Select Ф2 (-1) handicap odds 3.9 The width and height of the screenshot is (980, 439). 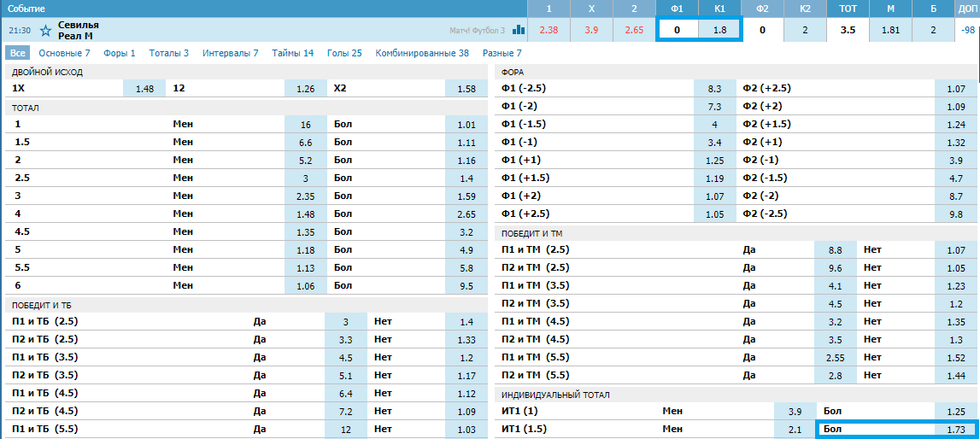click(956, 160)
